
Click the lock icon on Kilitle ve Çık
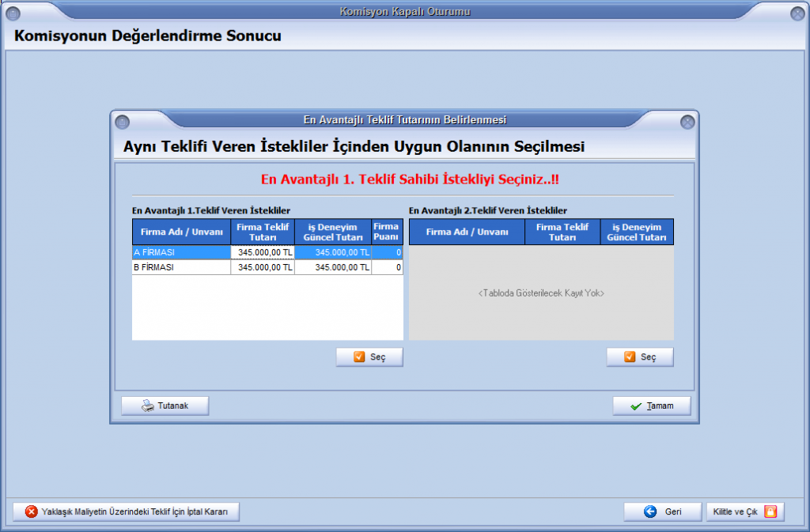pyautogui.click(x=770, y=511)
